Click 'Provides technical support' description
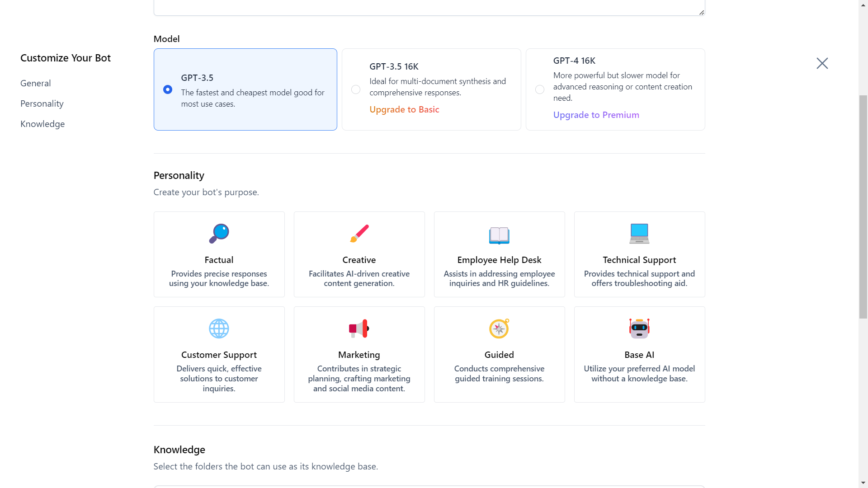The image size is (868, 488). 639,278
